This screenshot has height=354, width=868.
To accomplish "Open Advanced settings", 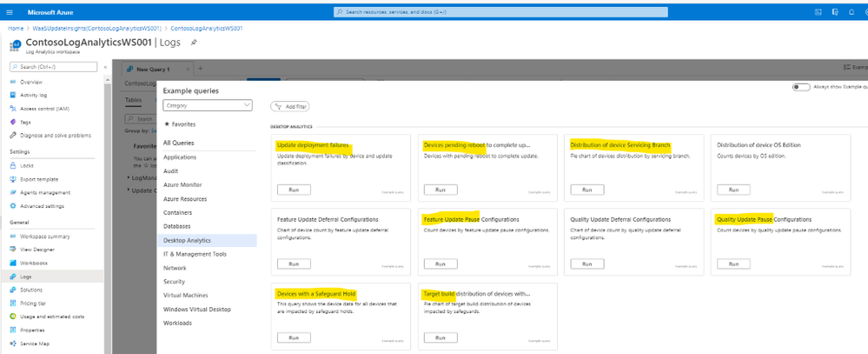I will (42, 206).
